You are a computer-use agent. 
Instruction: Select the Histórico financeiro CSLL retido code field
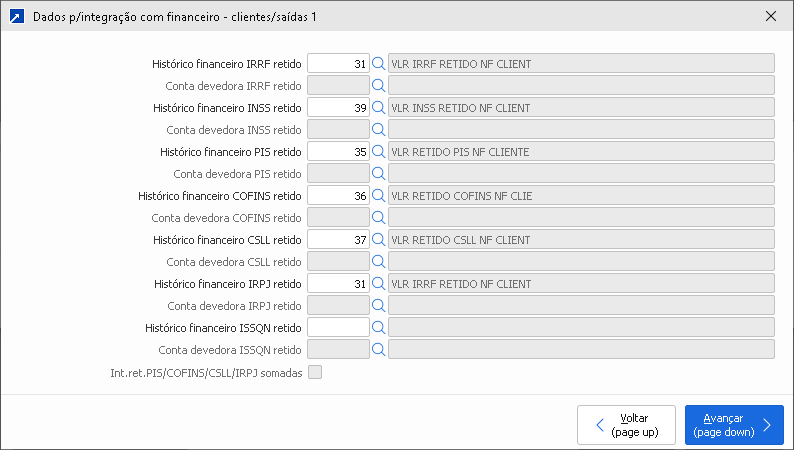(339, 239)
